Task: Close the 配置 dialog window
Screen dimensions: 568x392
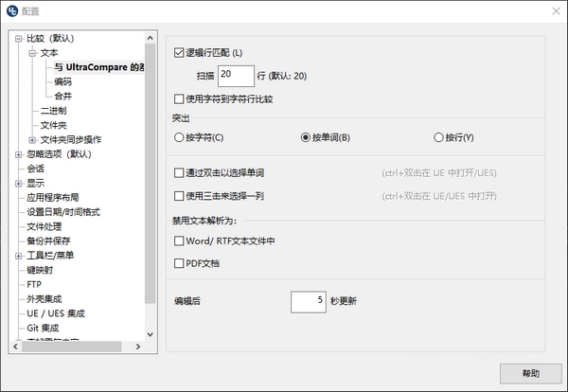Action: click(556, 11)
